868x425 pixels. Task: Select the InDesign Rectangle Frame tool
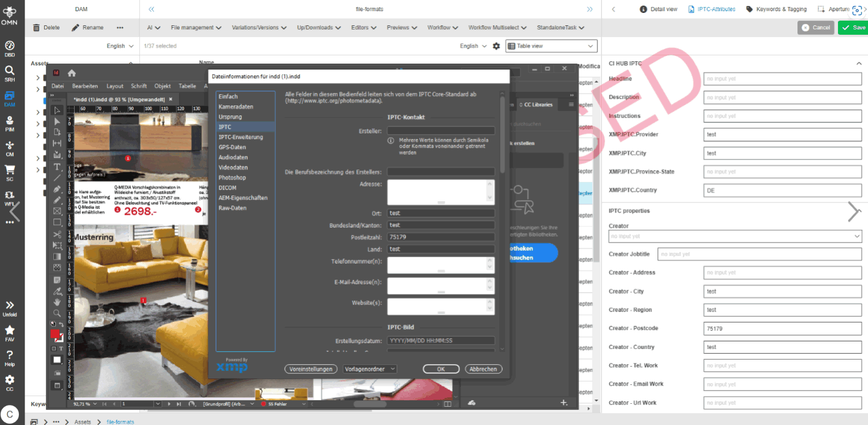point(57,211)
